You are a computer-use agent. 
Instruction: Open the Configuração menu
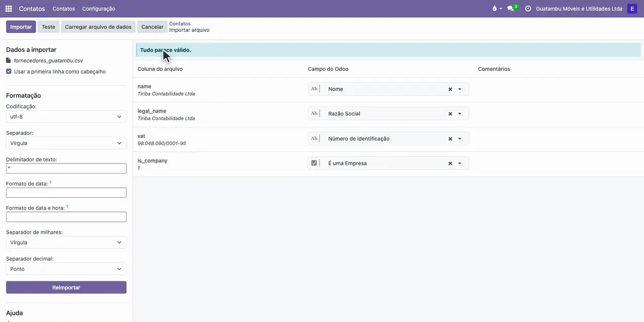(99, 9)
